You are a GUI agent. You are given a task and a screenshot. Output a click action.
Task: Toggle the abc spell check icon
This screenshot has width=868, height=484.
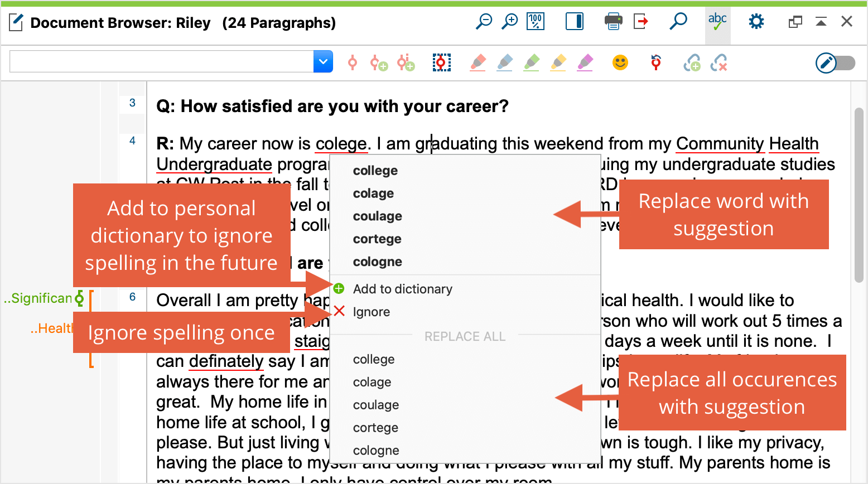click(x=717, y=22)
